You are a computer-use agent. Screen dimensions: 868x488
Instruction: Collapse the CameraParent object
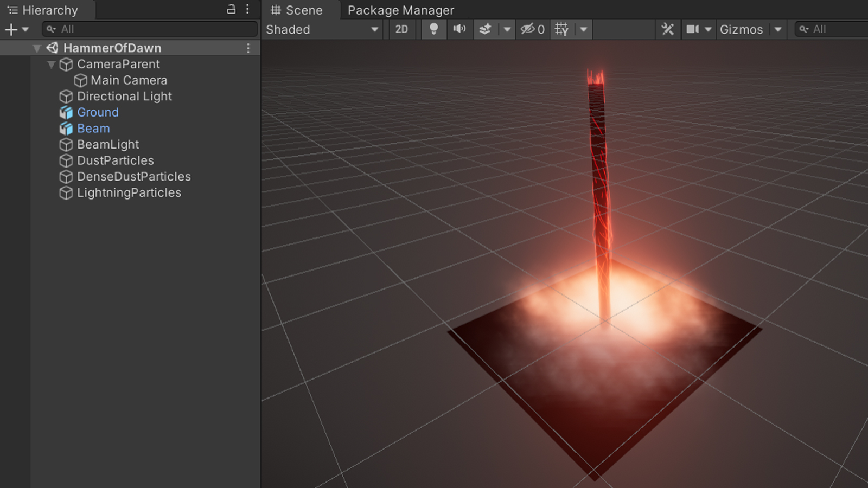click(x=52, y=65)
